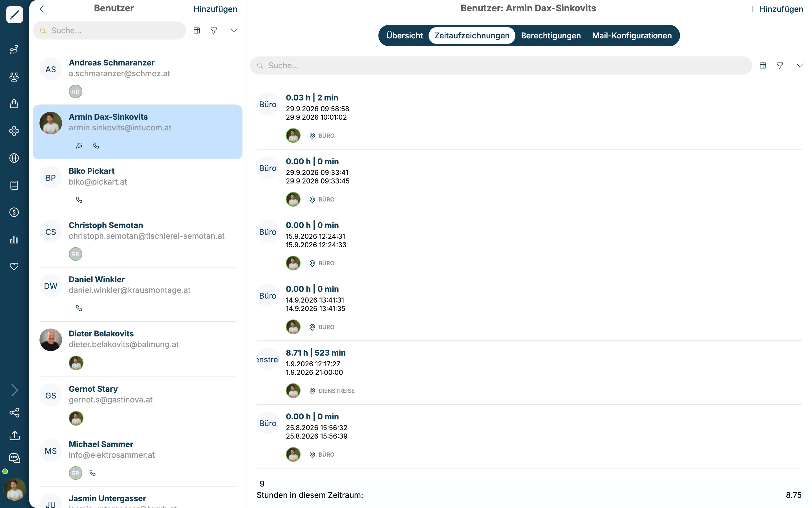Add a new user via Hinzufügen
Screen dimensions: 812x508
point(210,9)
